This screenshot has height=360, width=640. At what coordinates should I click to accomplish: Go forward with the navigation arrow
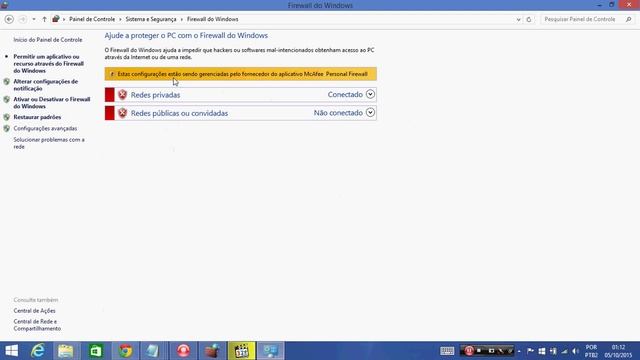22,19
